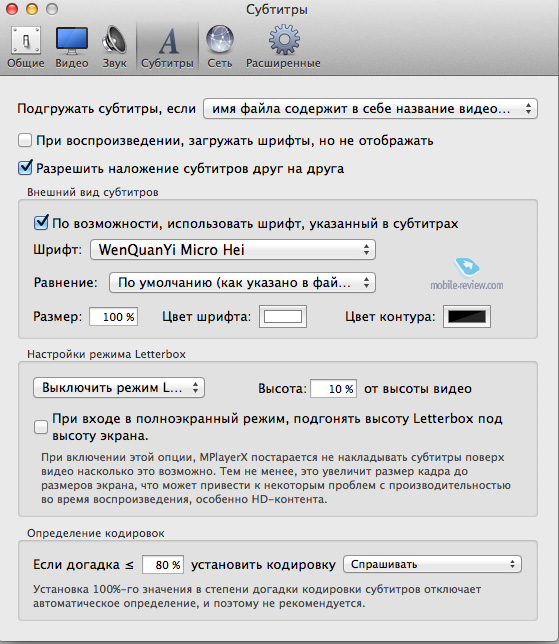The width and height of the screenshot is (559, 644).
Task: Open the Выключить режим Letterbox dropdown
Action: coord(119,388)
